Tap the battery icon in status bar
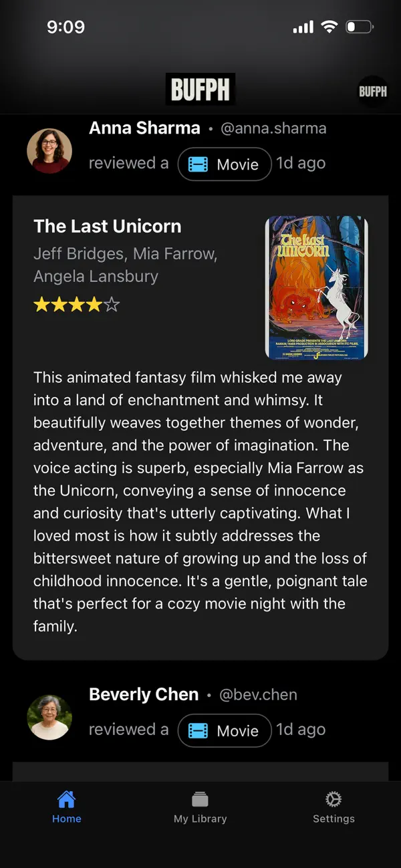The height and width of the screenshot is (868, 401). (x=359, y=27)
